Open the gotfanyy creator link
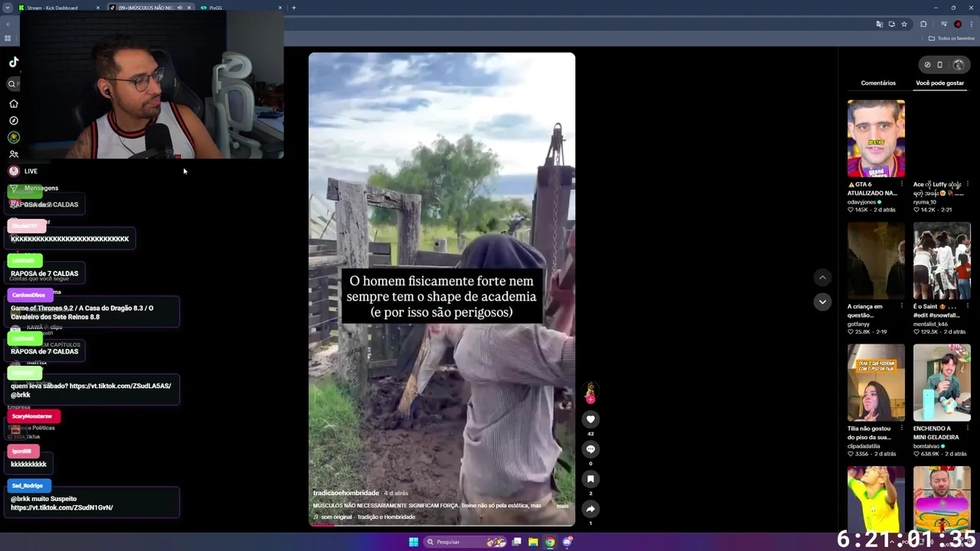This screenshot has width=980, height=551. pos(858,324)
